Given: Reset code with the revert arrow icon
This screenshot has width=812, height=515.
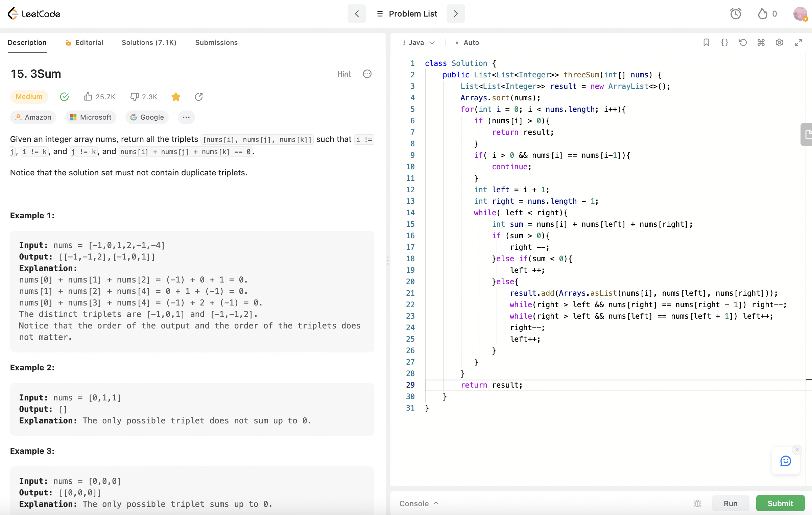Looking at the screenshot, I should click(743, 43).
